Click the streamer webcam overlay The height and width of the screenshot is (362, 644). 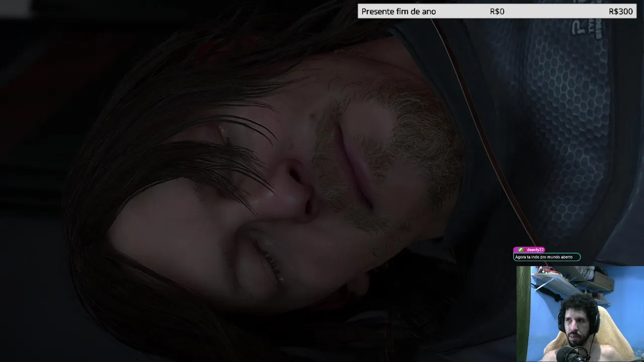click(580, 314)
